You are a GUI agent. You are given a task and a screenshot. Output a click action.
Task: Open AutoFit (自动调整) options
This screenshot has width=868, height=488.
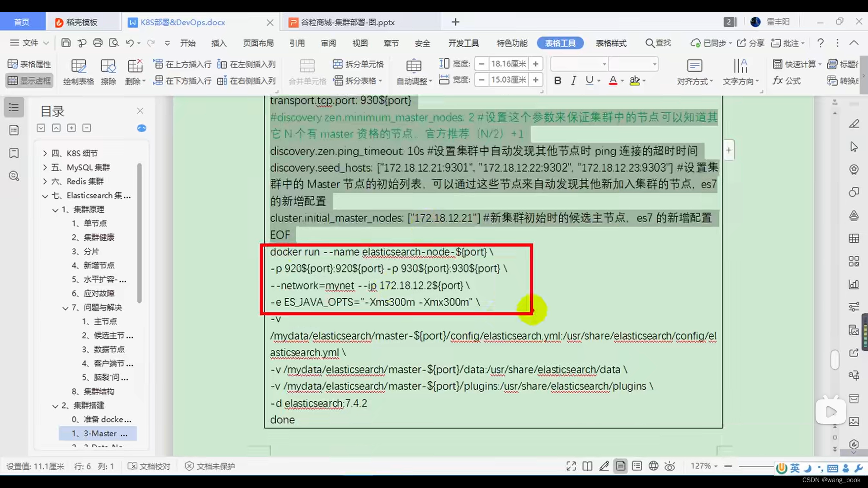pos(413,71)
